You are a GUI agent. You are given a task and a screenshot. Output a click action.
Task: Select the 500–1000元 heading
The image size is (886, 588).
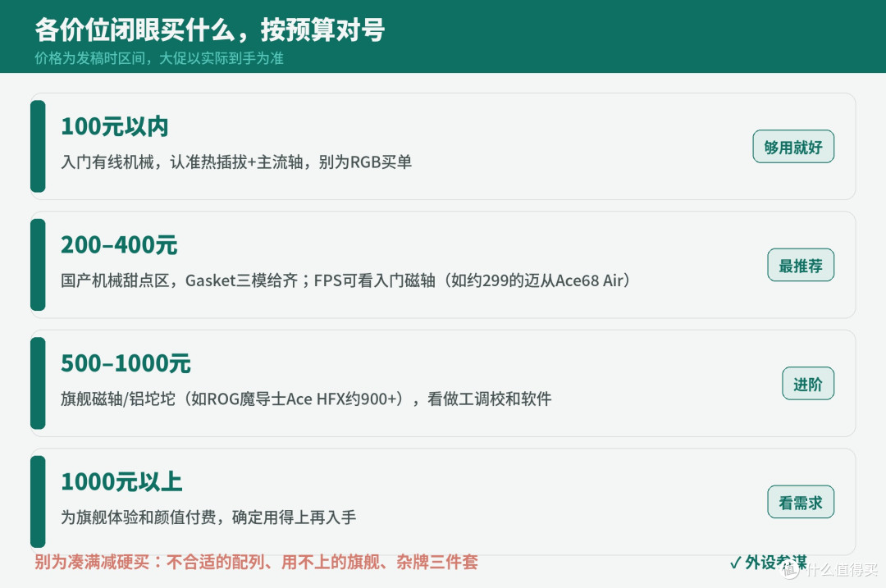pos(126,364)
